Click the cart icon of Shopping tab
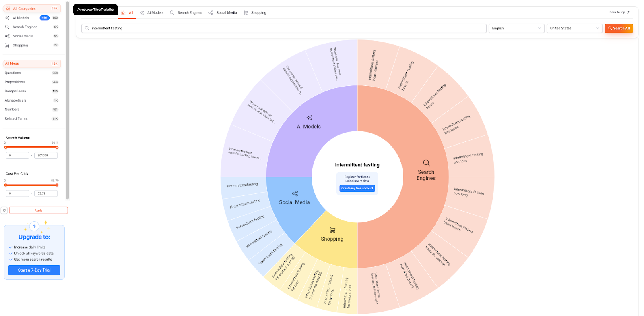Screen dimensions: 644x316 [x=246, y=13]
